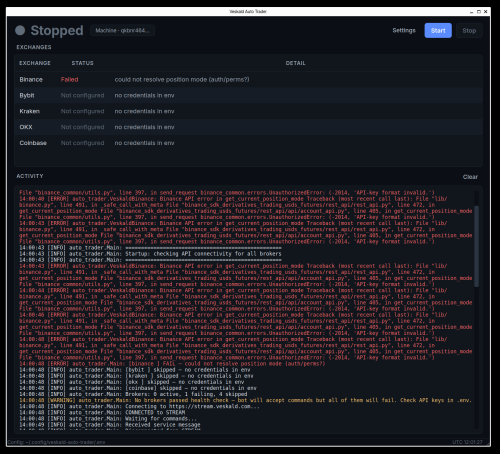Click 'could not resolve position mode' detail
Image resolution: width=500 pixels, height=454 pixels.
(182, 79)
